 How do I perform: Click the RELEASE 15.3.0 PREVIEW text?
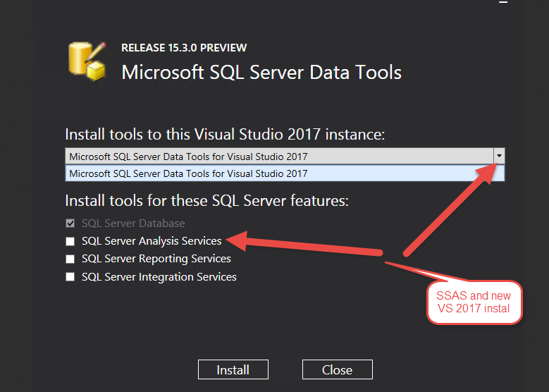pos(184,48)
